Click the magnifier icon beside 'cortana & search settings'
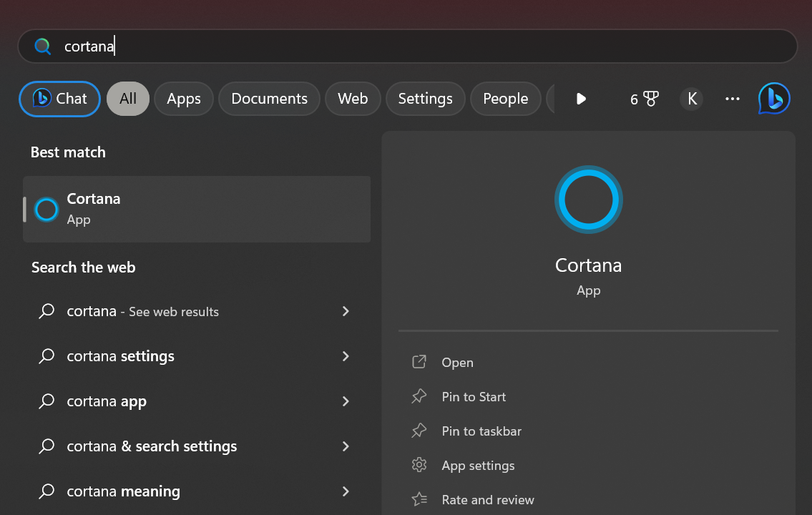The width and height of the screenshot is (812, 515). pyautogui.click(x=47, y=446)
